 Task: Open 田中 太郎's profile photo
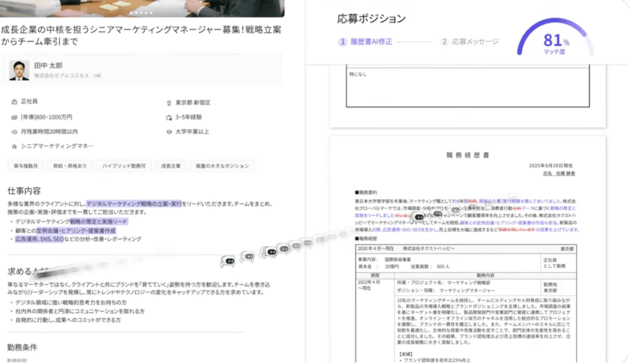pos(19,70)
